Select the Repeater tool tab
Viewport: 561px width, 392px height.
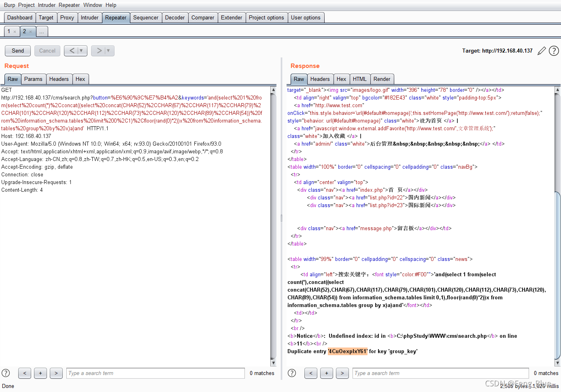tap(116, 17)
